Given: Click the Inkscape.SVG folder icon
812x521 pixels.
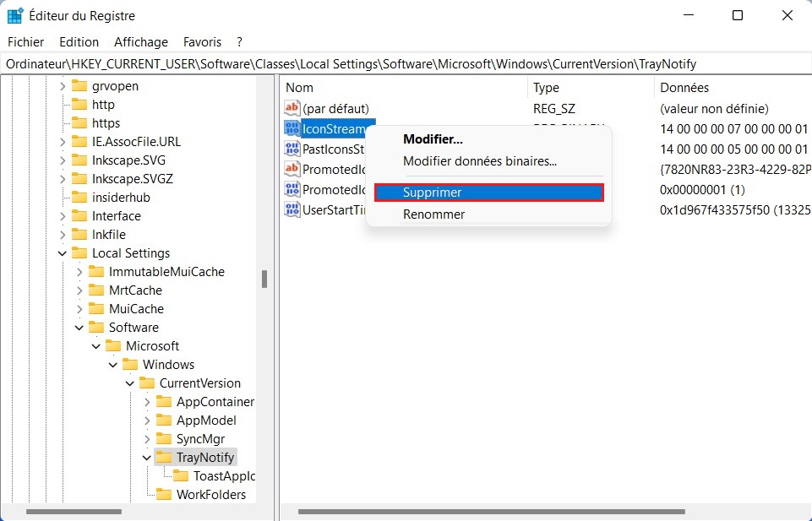Looking at the screenshot, I should pyautogui.click(x=79, y=160).
